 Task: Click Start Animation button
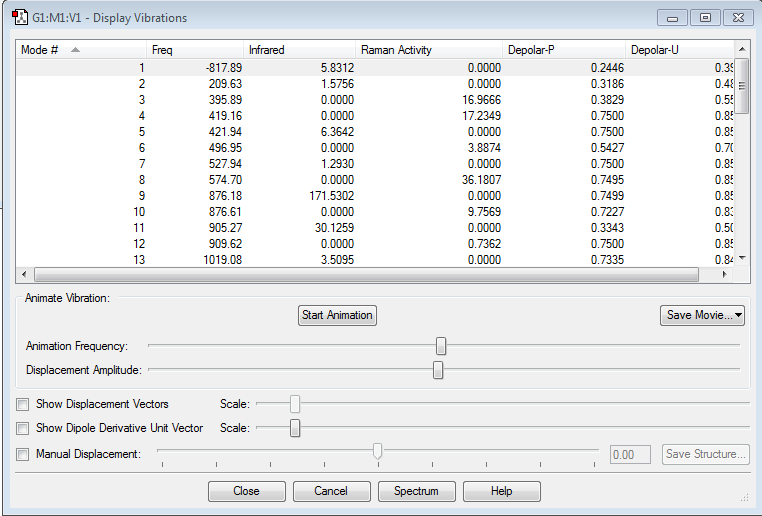[x=337, y=315]
